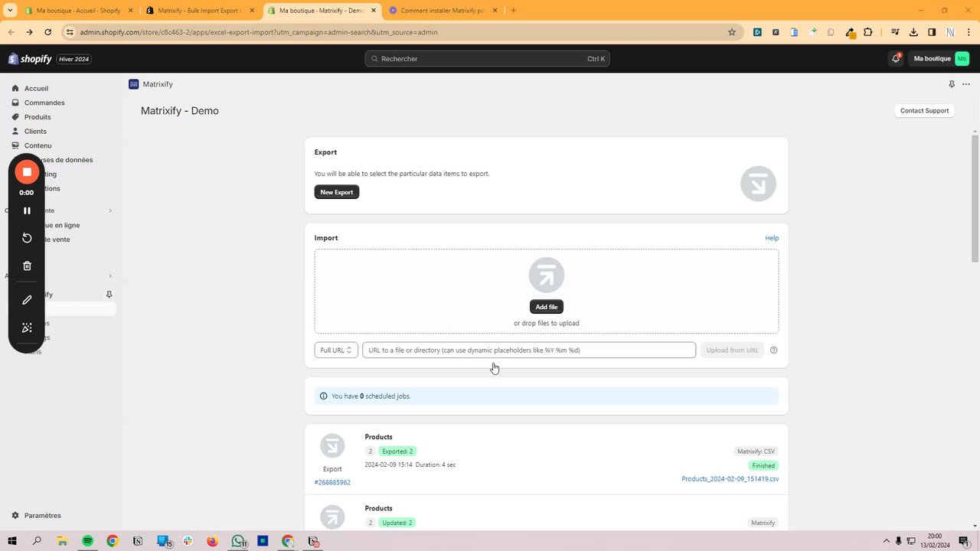Click the pin icon at top right of app
This screenshot has height=551, width=980.
click(x=952, y=84)
